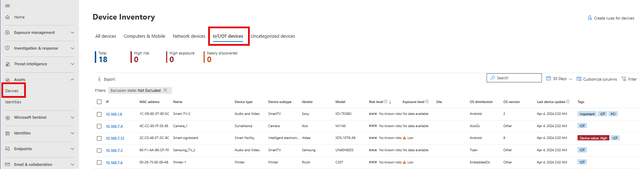Open the 30 Days time range dropdown
Viewport: 644px width, 169px height.
pos(559,79)
